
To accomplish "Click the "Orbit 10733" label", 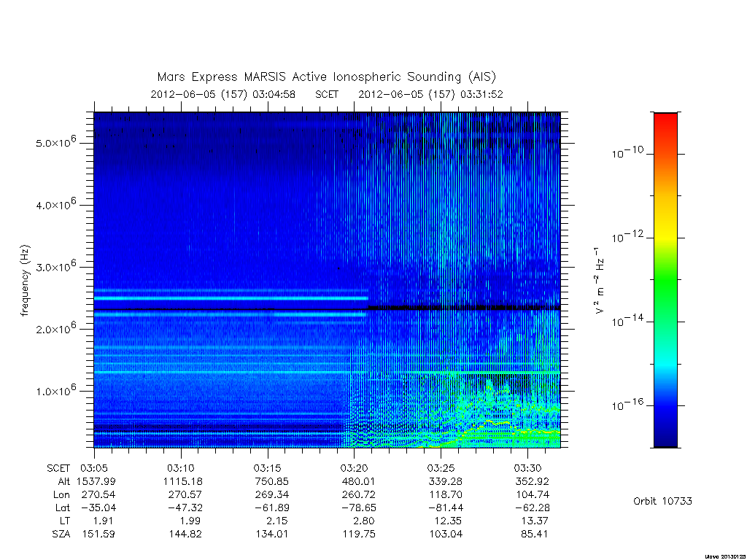I will coord(662,502).
